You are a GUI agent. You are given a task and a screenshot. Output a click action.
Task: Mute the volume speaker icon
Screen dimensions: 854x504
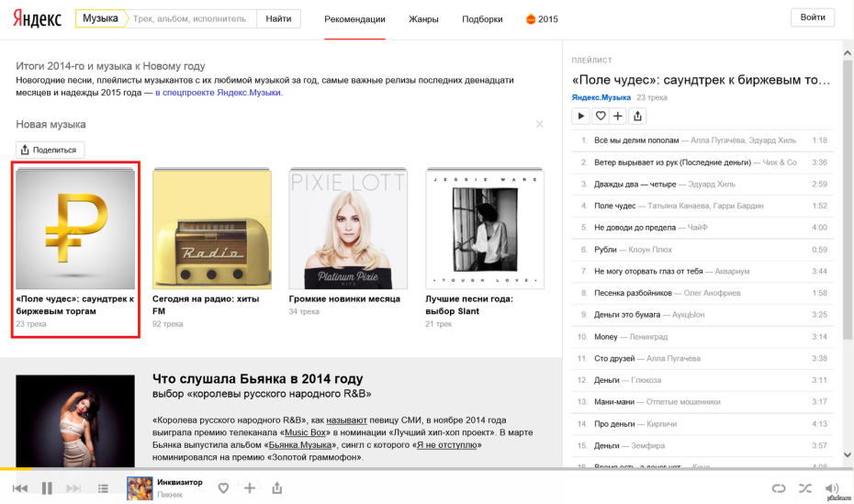(x=832, y=488)
